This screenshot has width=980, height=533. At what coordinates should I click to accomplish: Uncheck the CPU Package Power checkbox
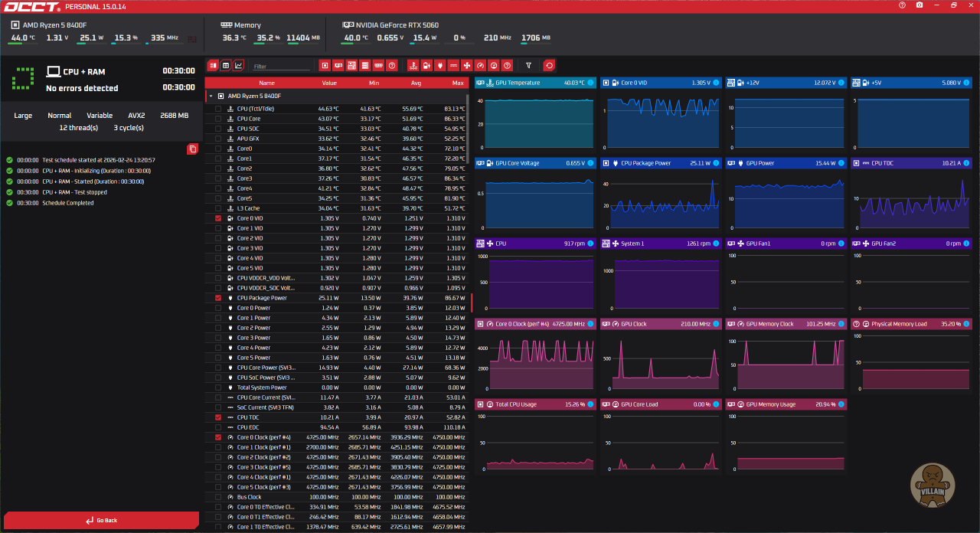coord(218,298)
